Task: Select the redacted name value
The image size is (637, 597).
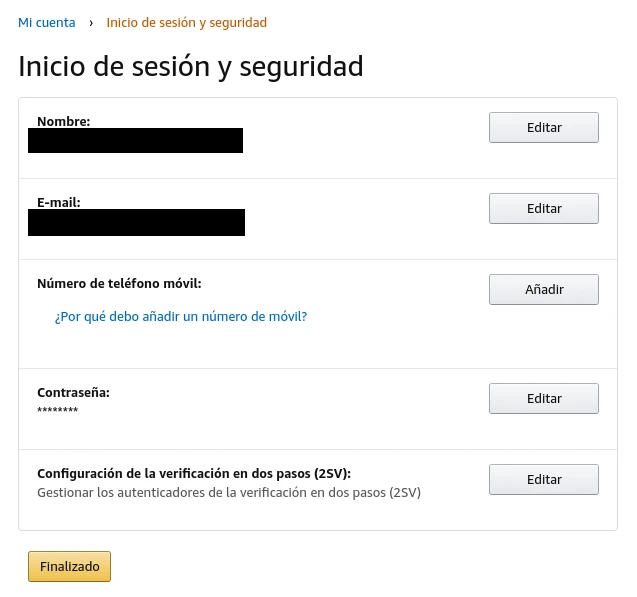Action: pyautogui.click(x=135, y=140)
